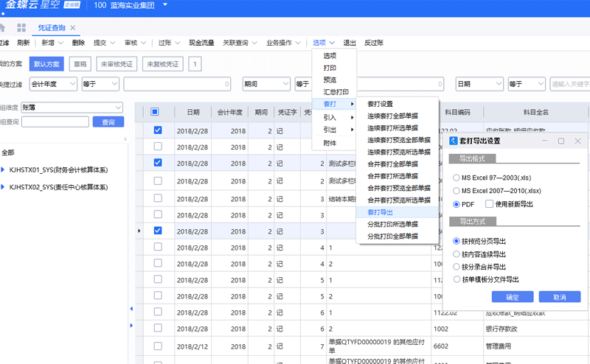590x364 pixels.
Task: Click the 查询 search button
Action: coord(108,122)
